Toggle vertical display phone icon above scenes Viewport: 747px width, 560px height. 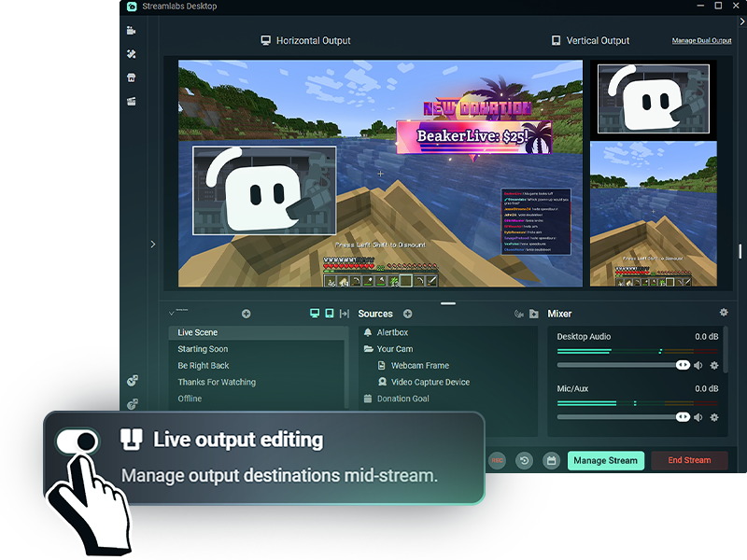[x=330, y=314]
